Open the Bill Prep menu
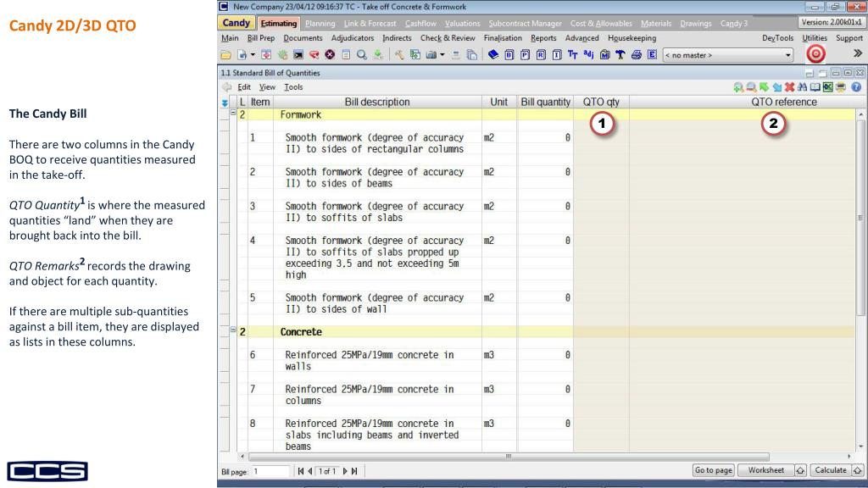868x488 pixels. 261,37
